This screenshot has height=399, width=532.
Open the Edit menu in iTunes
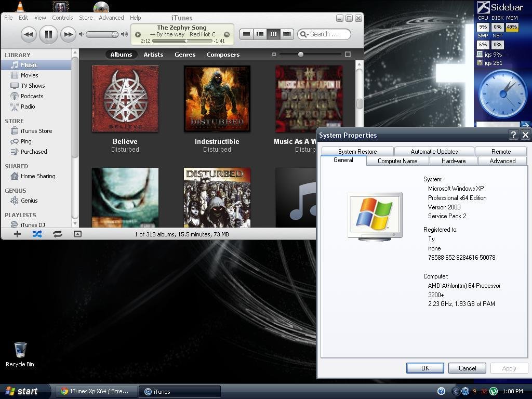[x=23, y=18]
